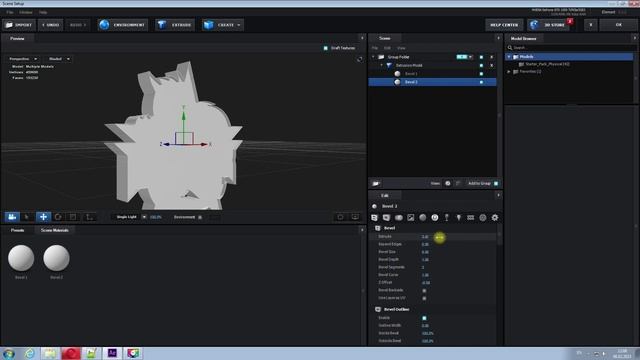Expand the Favorites folder in Model Browser
Image resolution: width=640 pixels, height=360 pixels.
pos(509,71)
